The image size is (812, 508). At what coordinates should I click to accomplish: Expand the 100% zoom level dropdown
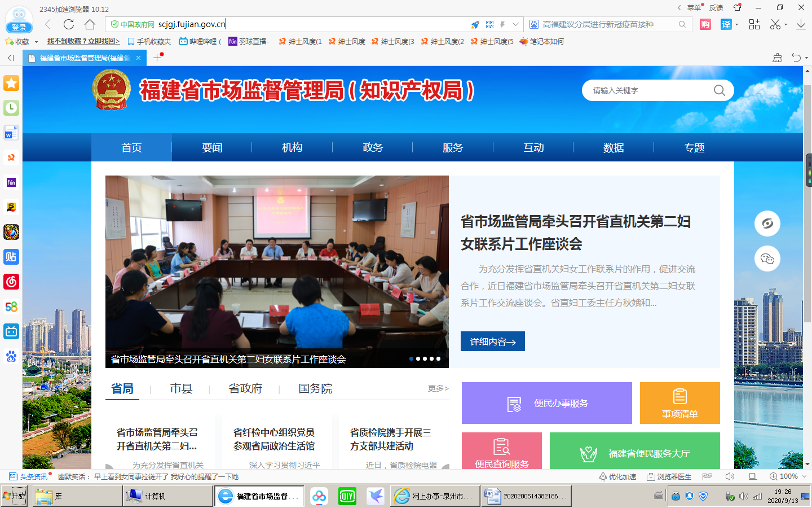coord(805,476)
